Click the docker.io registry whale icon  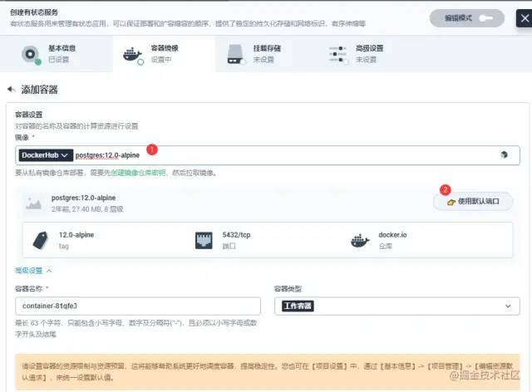360,241
